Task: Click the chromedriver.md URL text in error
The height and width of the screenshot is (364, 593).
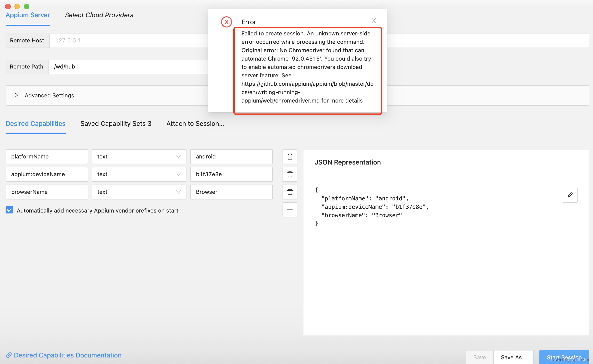Action: coord(307,92)
